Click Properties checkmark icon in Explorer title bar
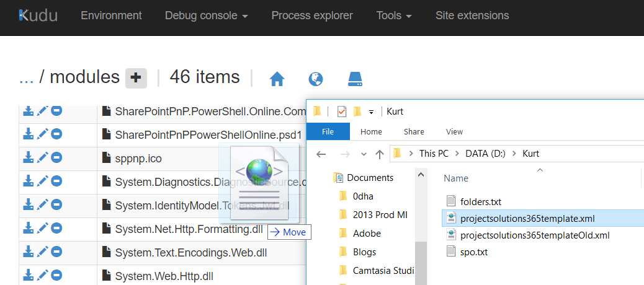This screenshot has width=644, height=285. (x=342, y=112)
